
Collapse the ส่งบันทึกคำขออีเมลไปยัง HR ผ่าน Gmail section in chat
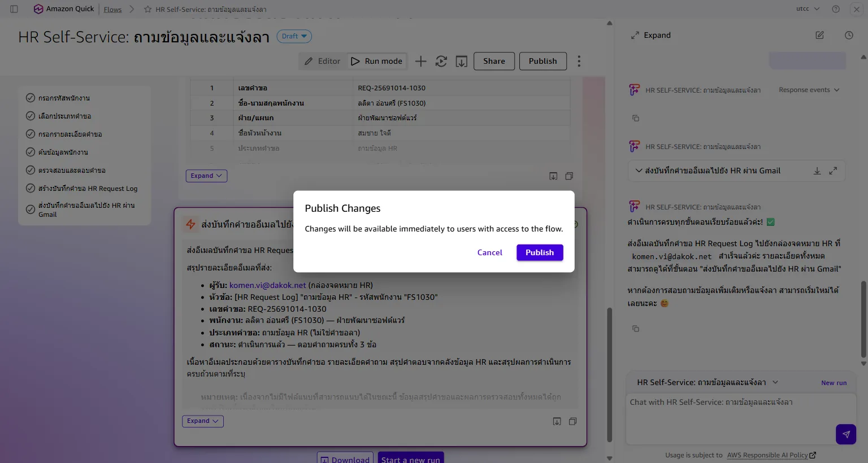[639, 171]
